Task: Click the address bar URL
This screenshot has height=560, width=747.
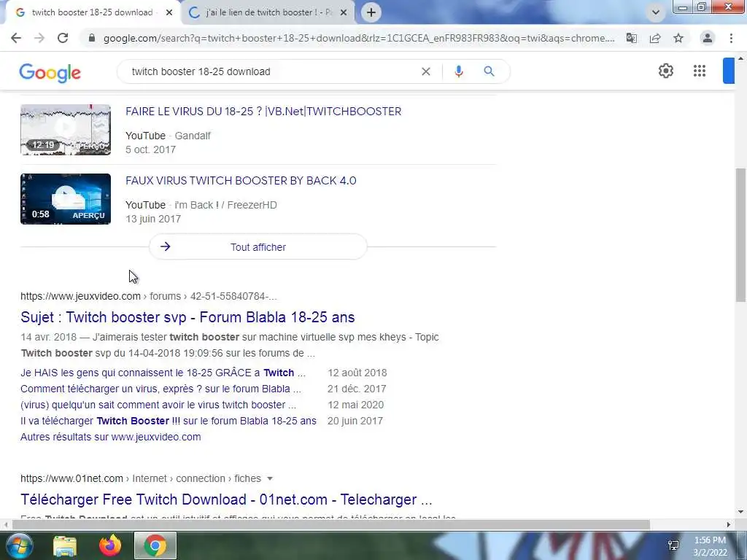Action: 359,38
